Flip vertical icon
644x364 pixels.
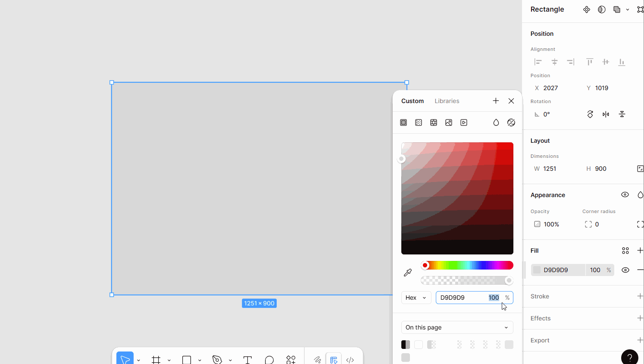coord(622,114)
